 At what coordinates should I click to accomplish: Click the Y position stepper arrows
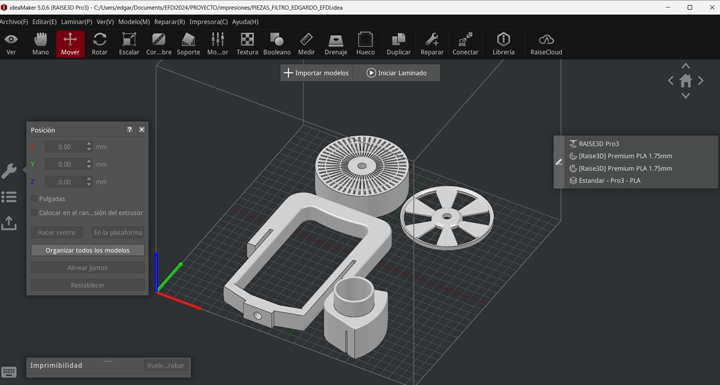click(x=89, y=164)
